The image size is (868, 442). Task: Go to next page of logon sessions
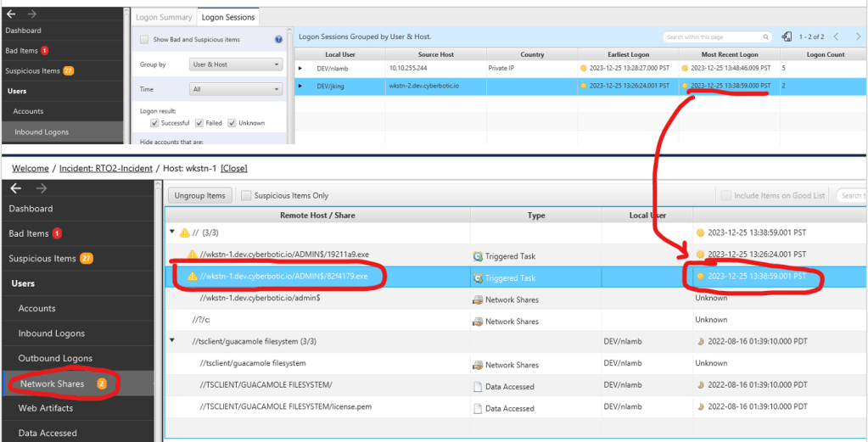[x=854, y=36]
